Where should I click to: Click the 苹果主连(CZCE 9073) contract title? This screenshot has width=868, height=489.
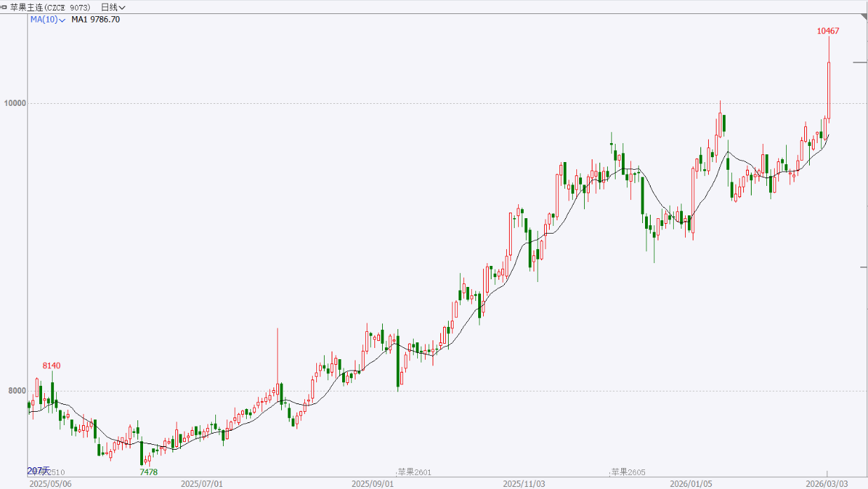[x=50, y=7]
